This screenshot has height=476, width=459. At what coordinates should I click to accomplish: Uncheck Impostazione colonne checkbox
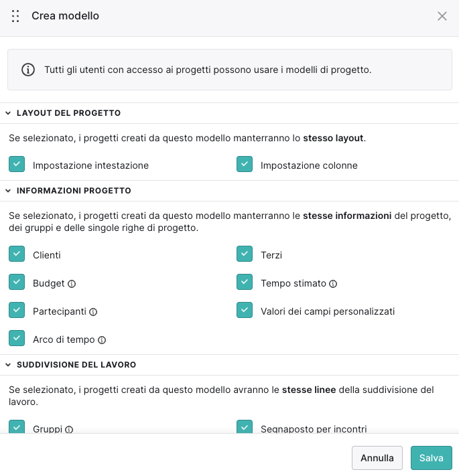[x=245, y=164]
